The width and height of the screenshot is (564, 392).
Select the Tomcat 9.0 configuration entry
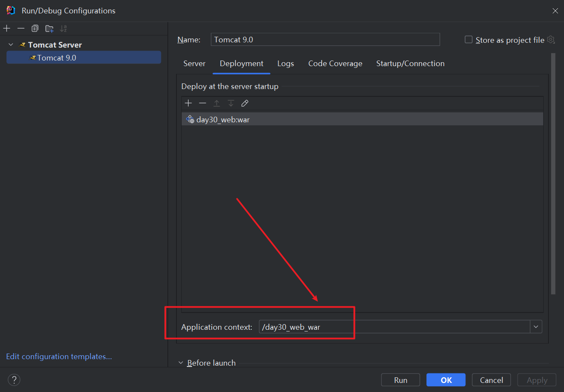coord(83,57)
